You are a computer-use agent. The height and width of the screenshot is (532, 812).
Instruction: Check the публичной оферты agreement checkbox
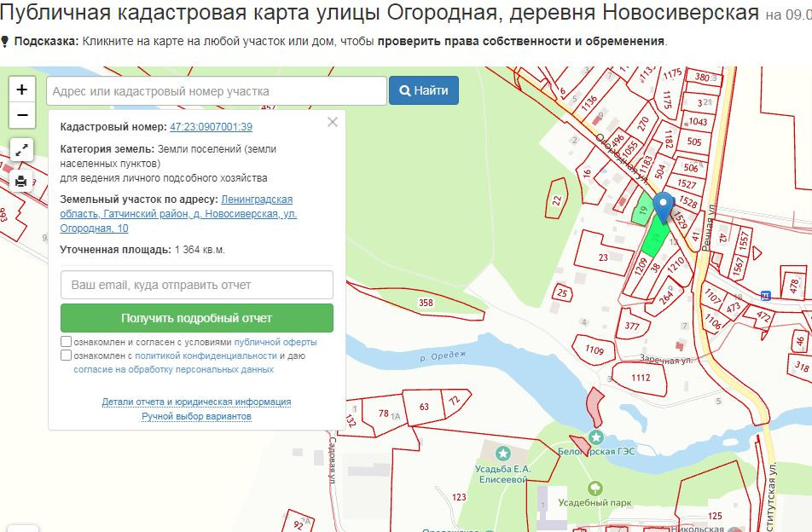tap(66, 342)
